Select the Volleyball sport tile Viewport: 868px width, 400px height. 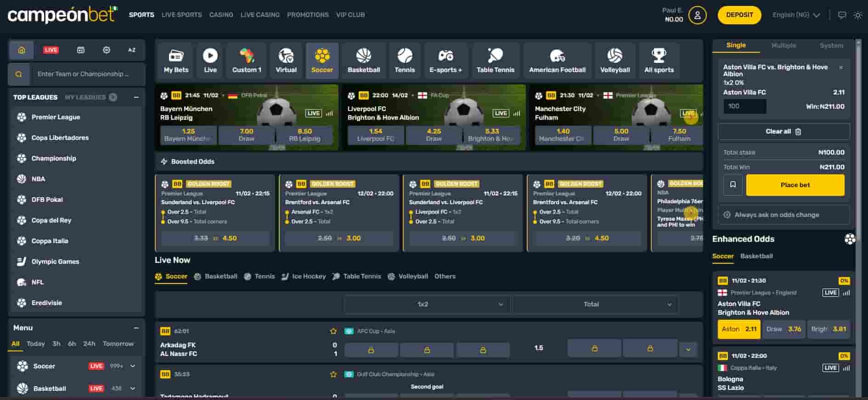coord(615,61)
